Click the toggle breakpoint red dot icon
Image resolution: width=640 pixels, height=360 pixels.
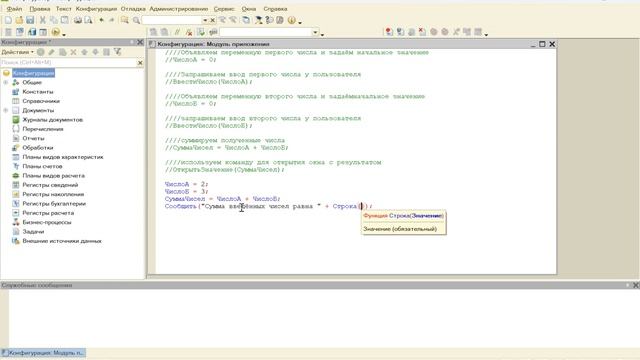pos(389,32)
